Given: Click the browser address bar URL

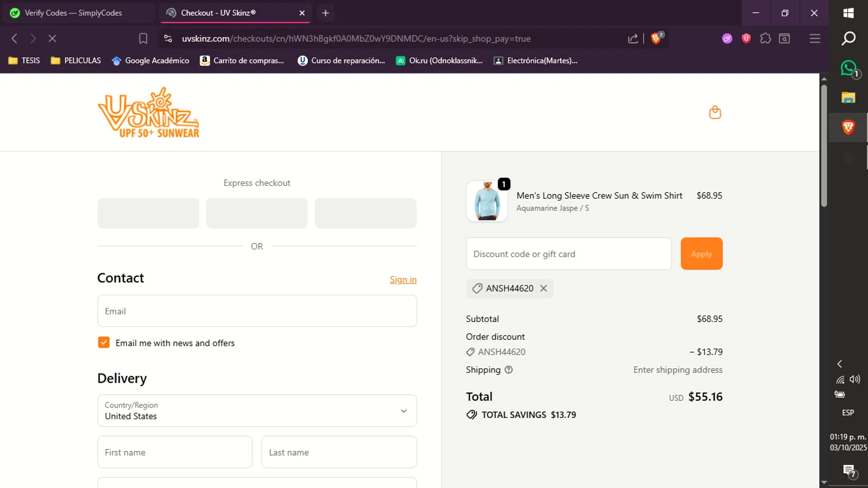Looking at the screenshot, I should tap(356, 39).
